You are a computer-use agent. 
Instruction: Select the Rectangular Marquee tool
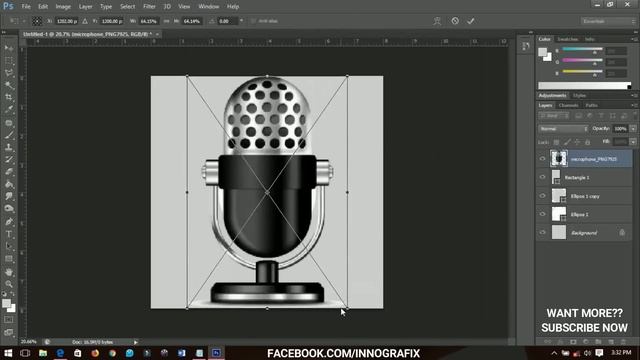9,60
